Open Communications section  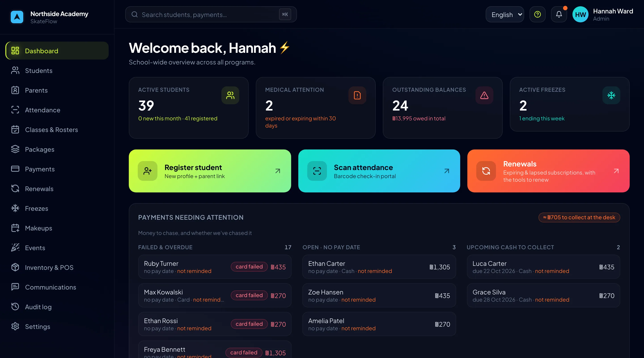[x=57, y=287]
